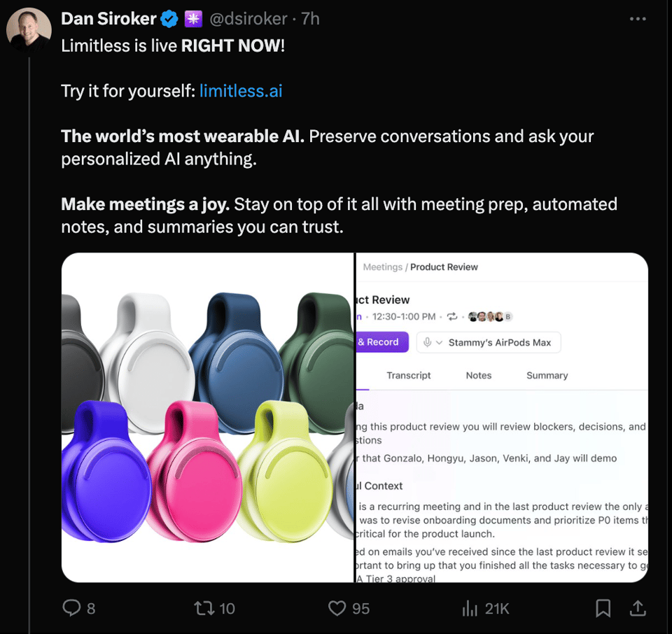The width and height of the screenshot is (672, 634).
Task: Bookmark this tweet
Action: (x=603, y=608)
